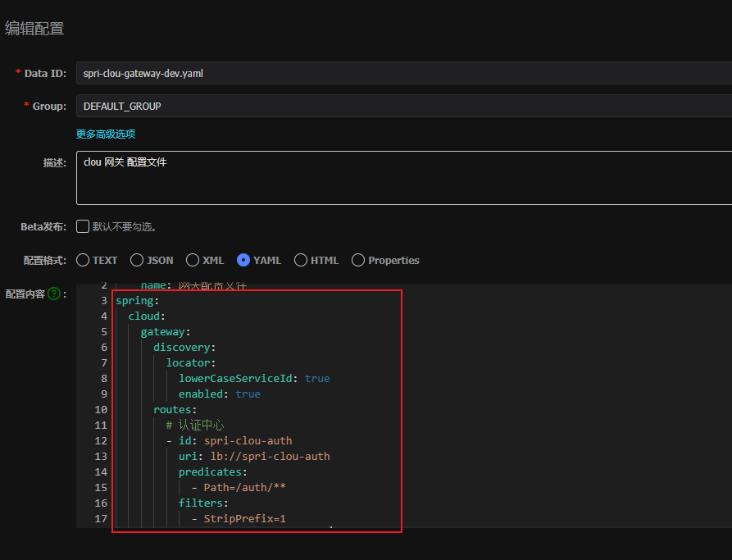Select the YAML format option

tap(243, 260)
